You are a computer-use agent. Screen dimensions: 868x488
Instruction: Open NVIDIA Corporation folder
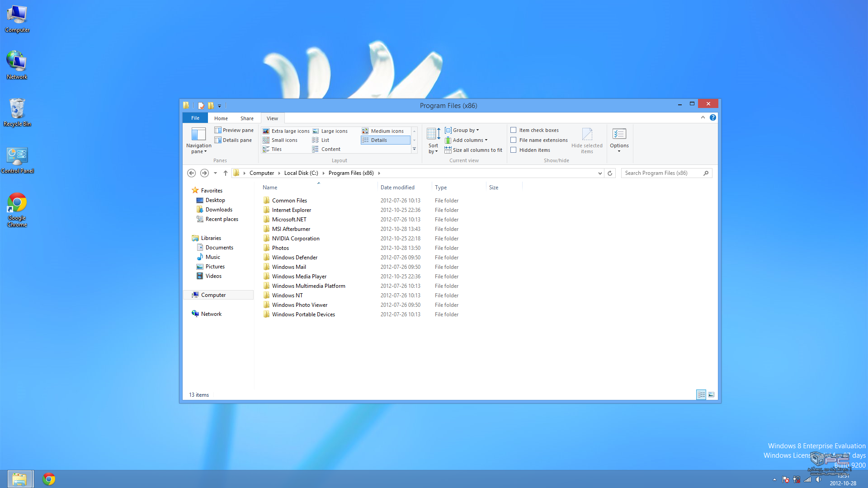[x=296, y=238]
